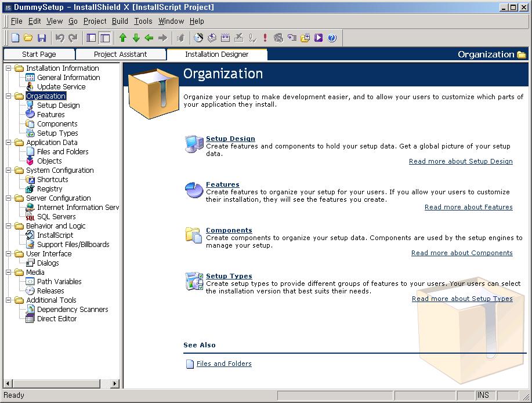Open Direct Editor tree item
Viewport: 532px width, 403px height.
click(x=57, y=318)
